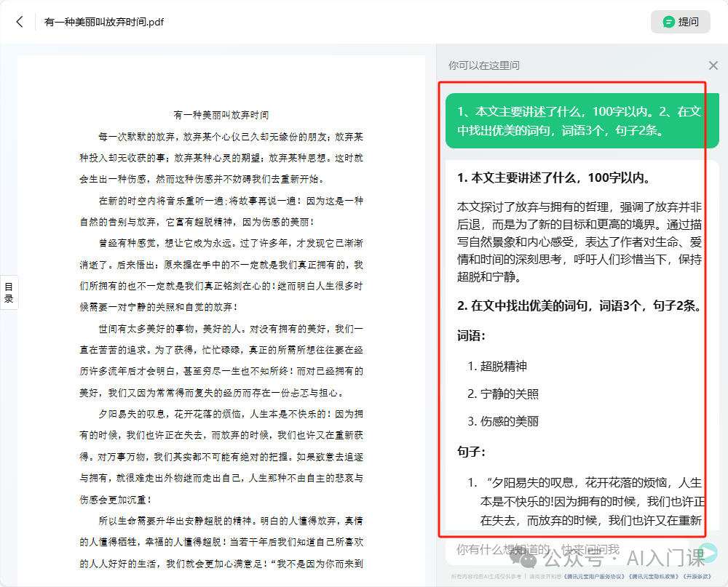Image resolution: width=728 pixels, height=587 pixels.
Task: Click the heading 2. 在文中找出优美的词句
Action: click(x=579, y=306)
